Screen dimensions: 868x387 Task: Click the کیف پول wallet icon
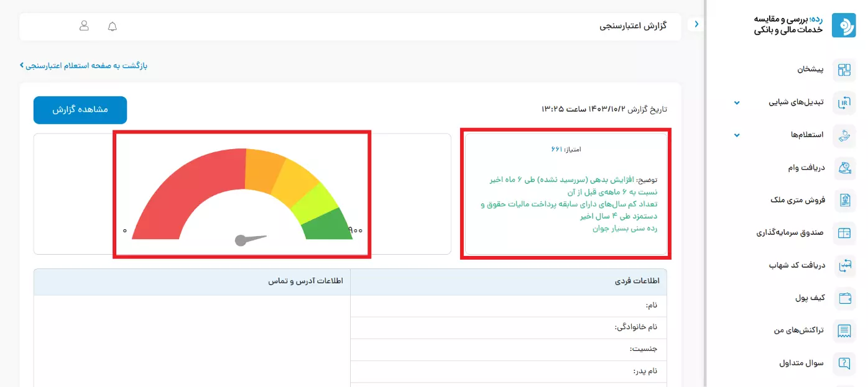pos(844,298)
